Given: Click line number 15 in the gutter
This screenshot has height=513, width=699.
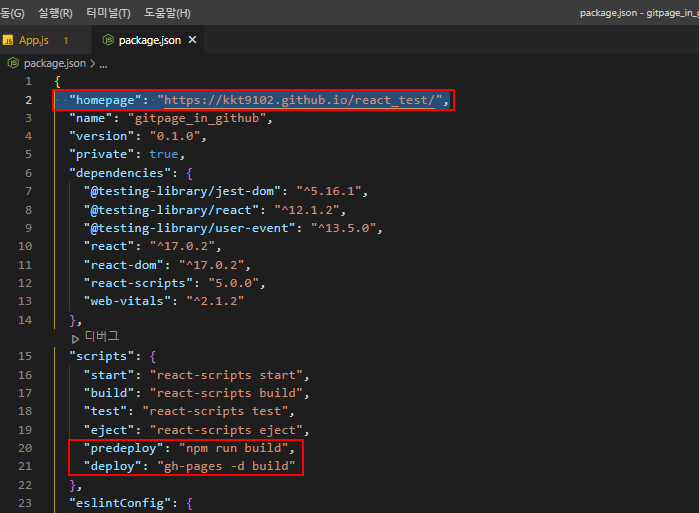Looking at the screenshot, I should pyautogui.click(x=25, y=356).
